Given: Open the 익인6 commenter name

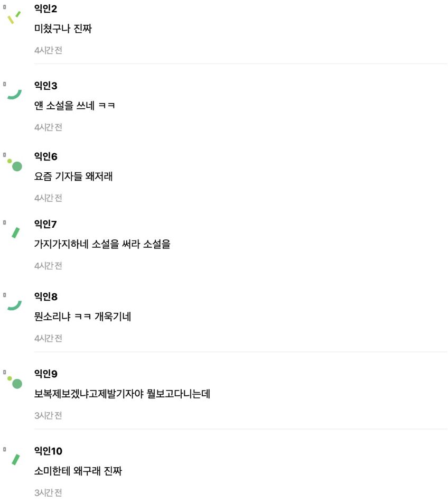Looking at the screenshot, I should (45, 156).
